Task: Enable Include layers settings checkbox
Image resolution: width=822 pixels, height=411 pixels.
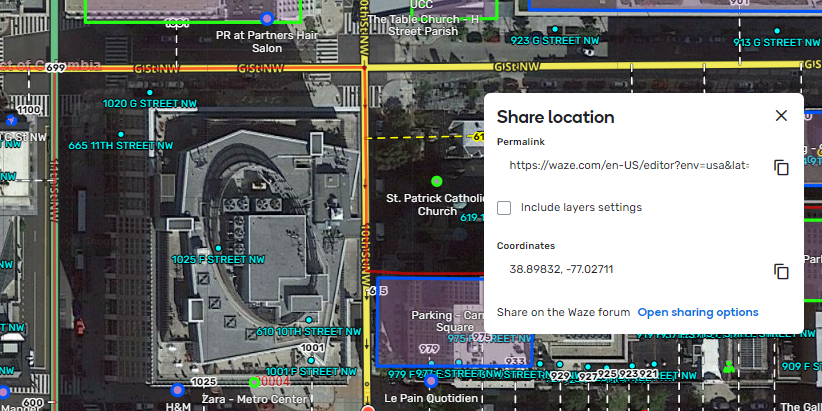Action: click(504, 208)
